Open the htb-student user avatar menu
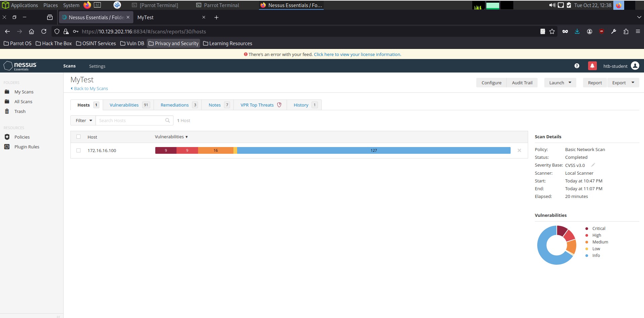This screenshot has height=318, width=644. [x=635, y=66]
